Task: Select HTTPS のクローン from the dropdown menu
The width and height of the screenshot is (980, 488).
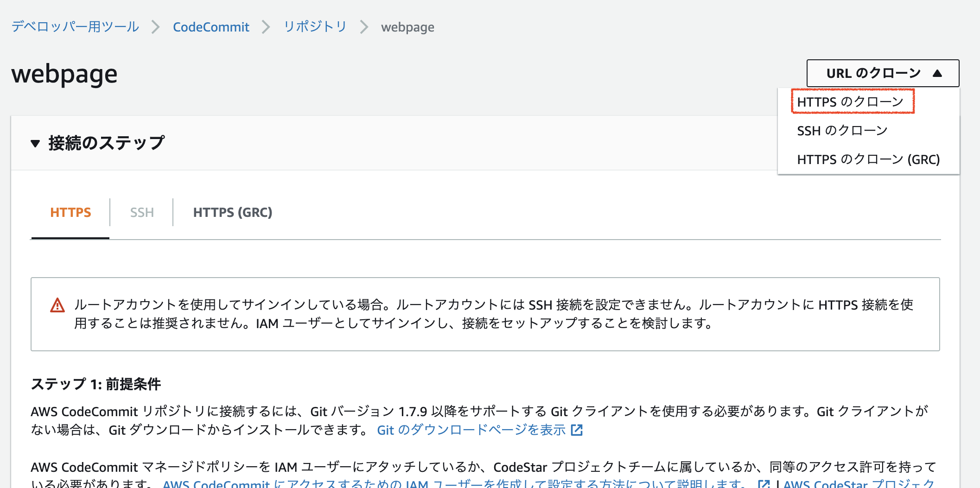Action: pos(851,102)
